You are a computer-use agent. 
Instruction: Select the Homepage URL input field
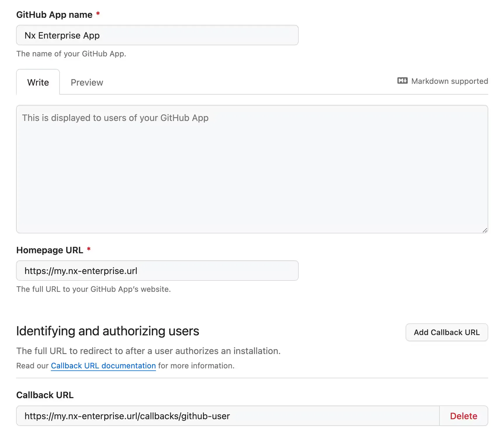[x=157, y=271]
